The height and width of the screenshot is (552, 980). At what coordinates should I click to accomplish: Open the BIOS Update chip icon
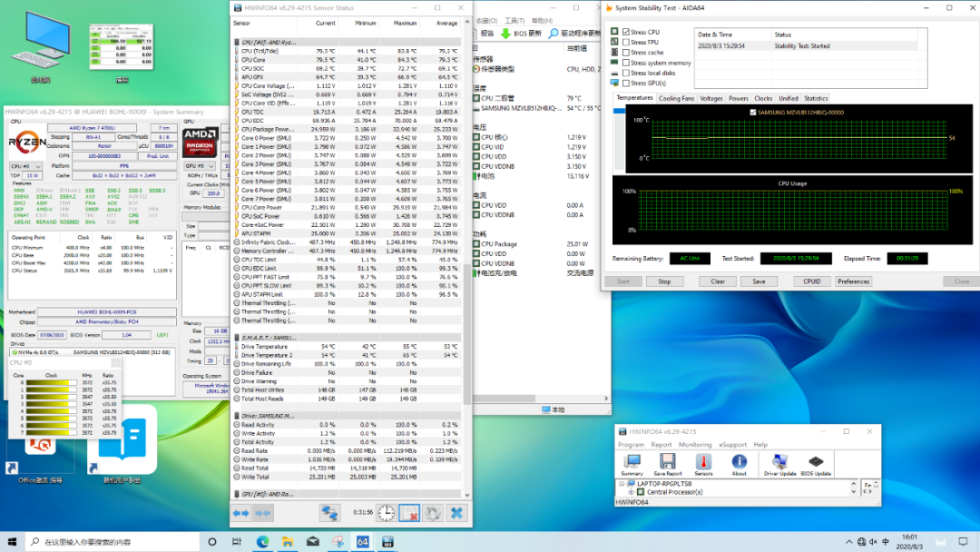(816, 463)
